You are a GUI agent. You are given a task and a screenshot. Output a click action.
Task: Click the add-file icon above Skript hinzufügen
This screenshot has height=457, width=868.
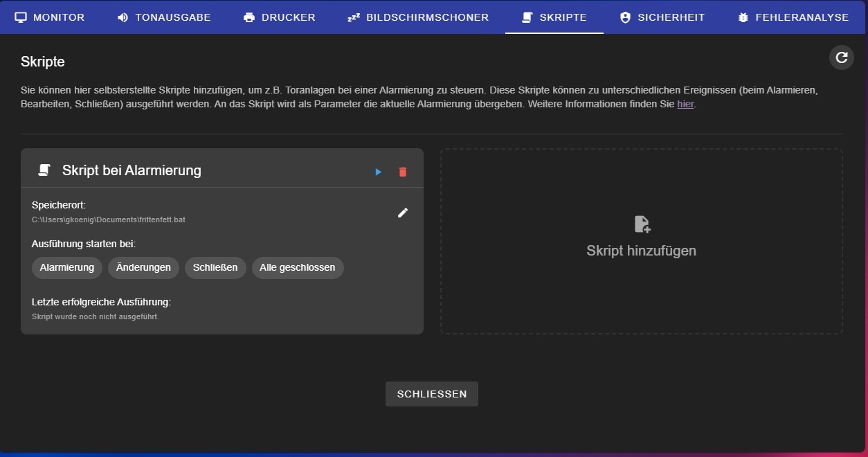click(x=642, y=224)
